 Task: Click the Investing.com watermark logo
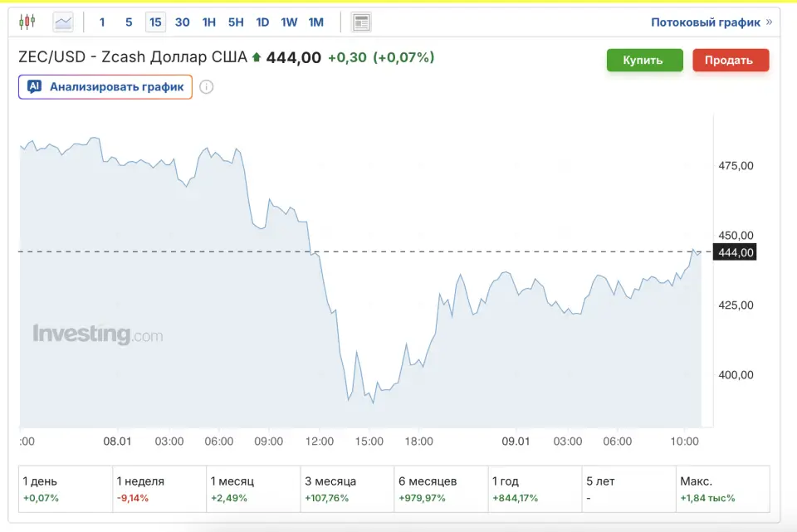[x=97, y=334]
